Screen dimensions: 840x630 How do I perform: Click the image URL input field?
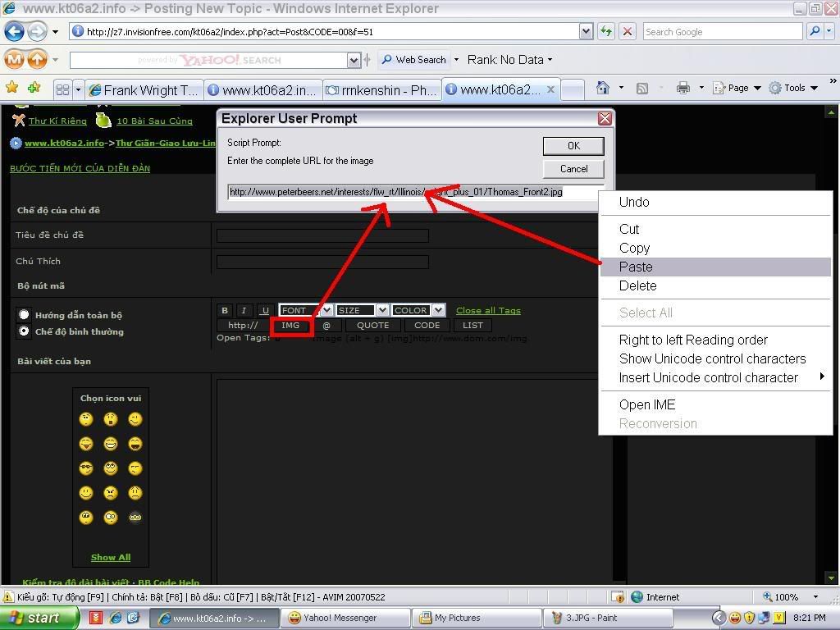[x=415, y=192]
